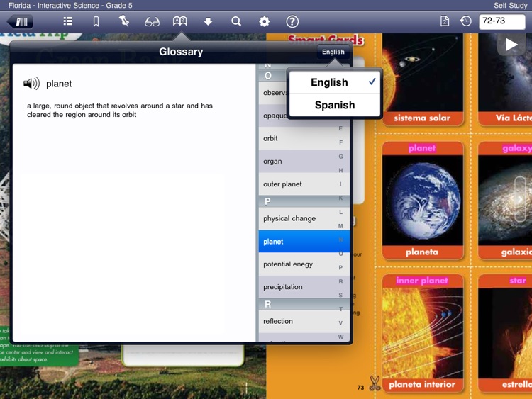This screenshot has height=399, width=532.
Task: Select the glossary term physical change
Action: pos(304,219)
